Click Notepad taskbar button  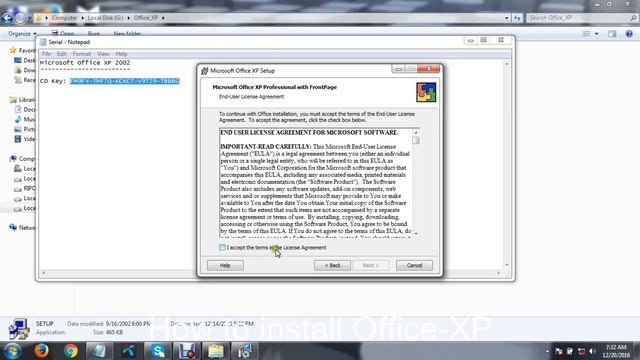coord(99,351)
